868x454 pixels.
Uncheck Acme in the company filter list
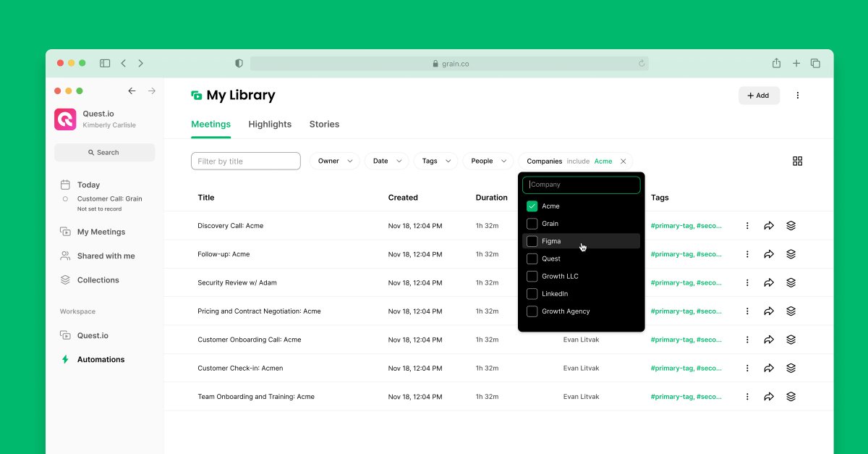coord(531,206)
